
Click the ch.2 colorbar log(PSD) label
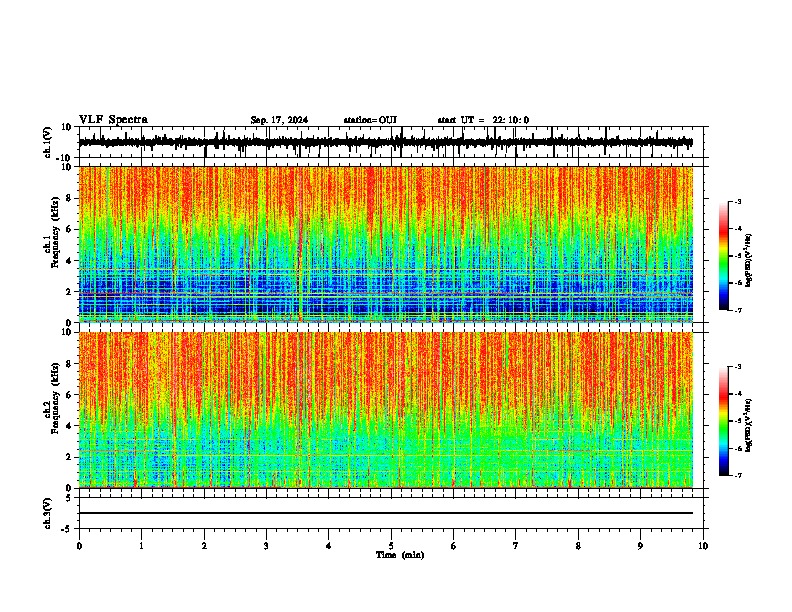tap(748, 425)
